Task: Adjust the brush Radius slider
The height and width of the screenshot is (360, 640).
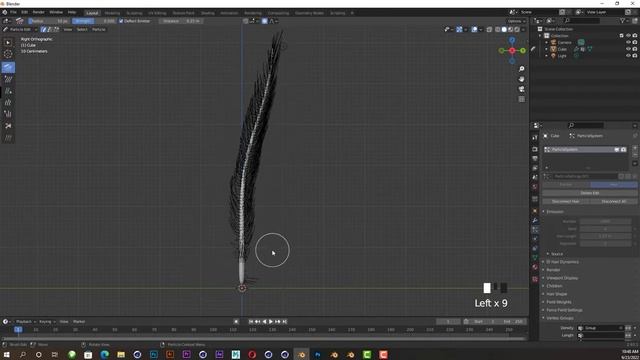Action: tap(49, 21)
